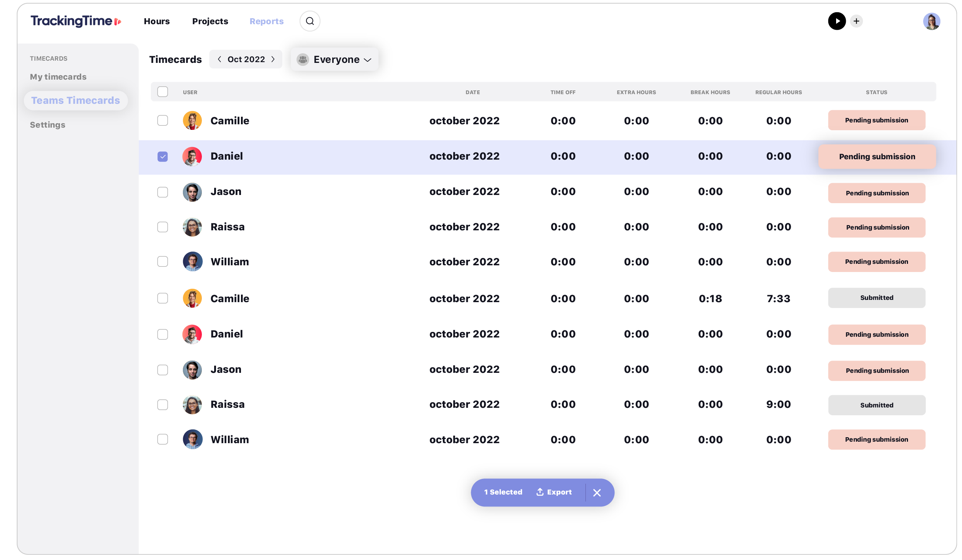
Task: Open My Timecards sidebar link
Action: 58,76
